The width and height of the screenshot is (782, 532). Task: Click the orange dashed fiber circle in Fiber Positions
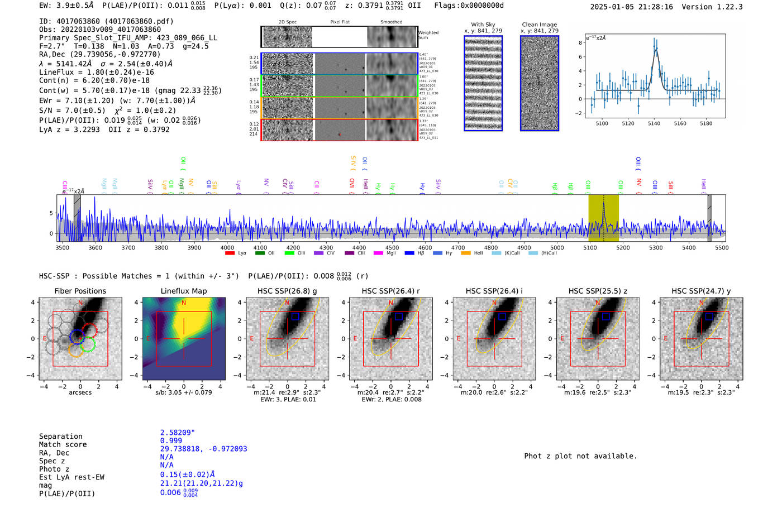coord(75,350)
